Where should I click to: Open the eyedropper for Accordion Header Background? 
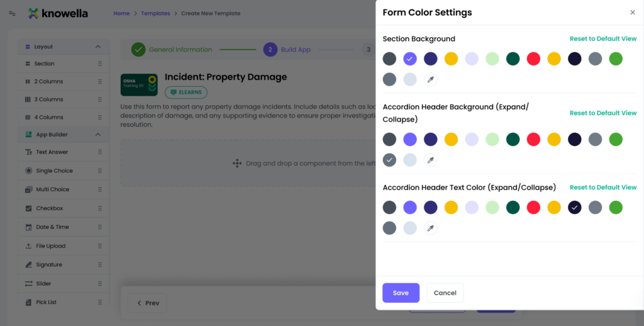click(430, 160)
